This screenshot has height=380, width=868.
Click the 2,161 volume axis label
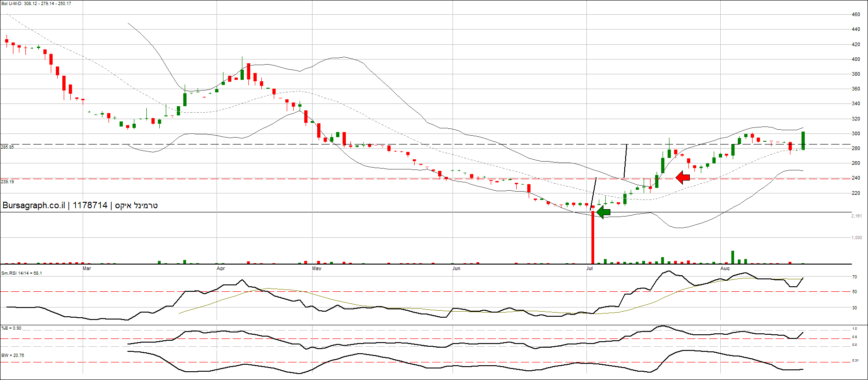click(x=856, y=216)
